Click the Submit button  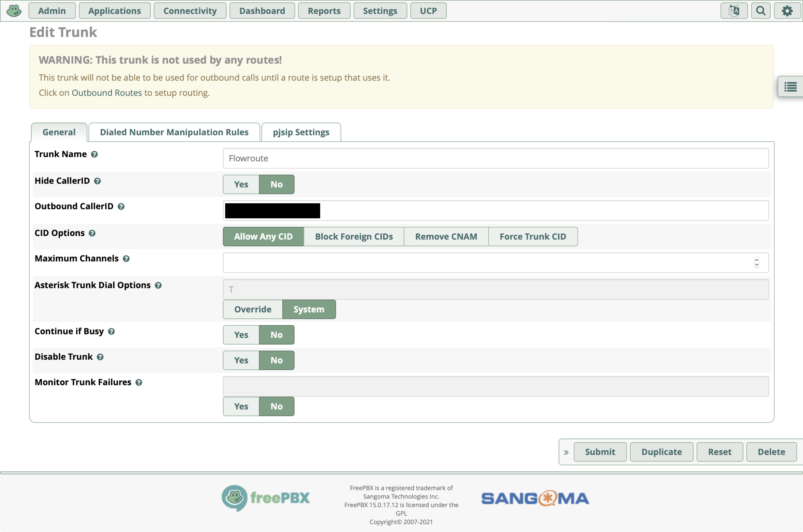(x=600, y=452)
